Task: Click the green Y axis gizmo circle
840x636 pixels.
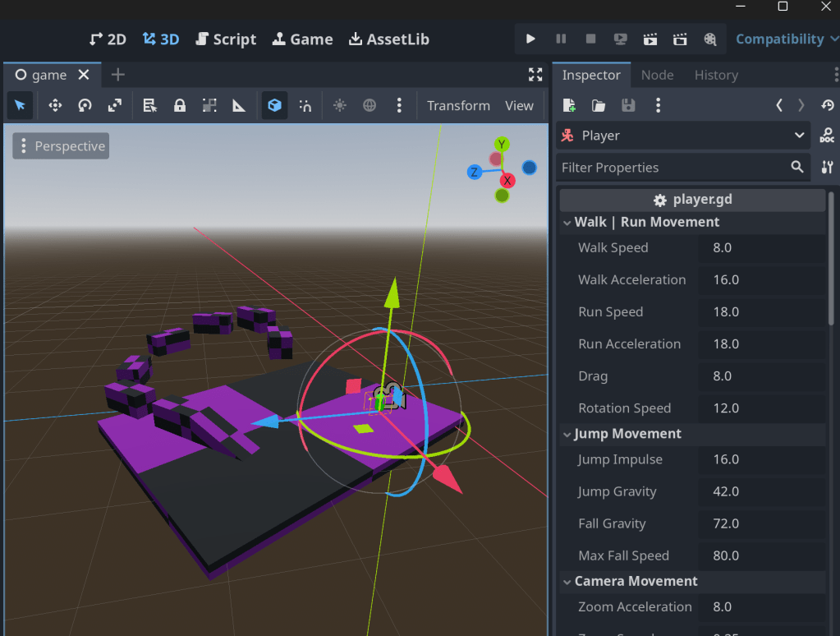Action: pos(502,145)
